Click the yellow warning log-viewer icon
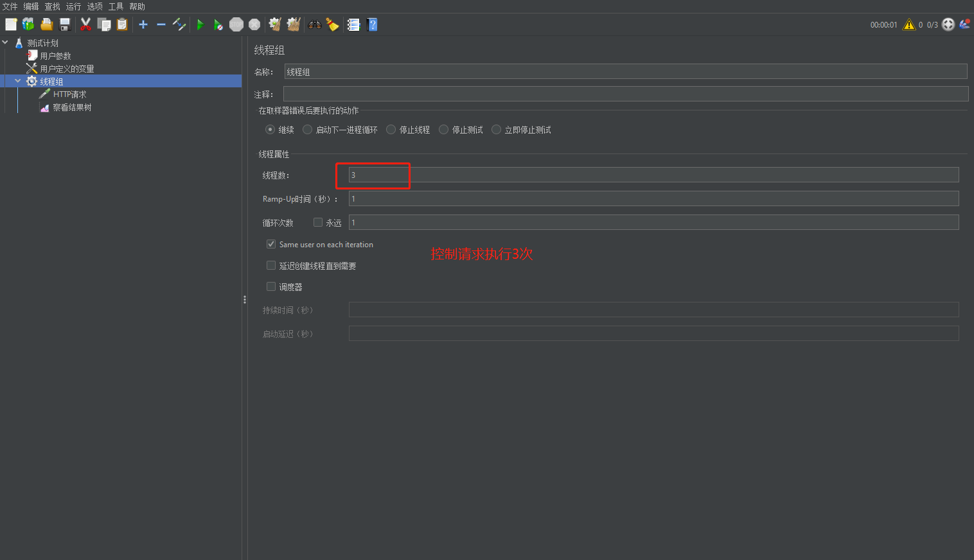 coord(909,24)
